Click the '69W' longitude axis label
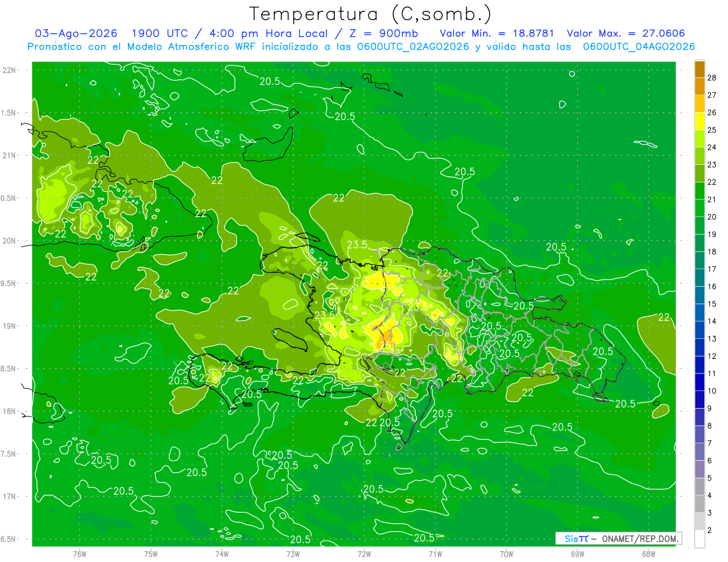 click(x=578, y=554)
